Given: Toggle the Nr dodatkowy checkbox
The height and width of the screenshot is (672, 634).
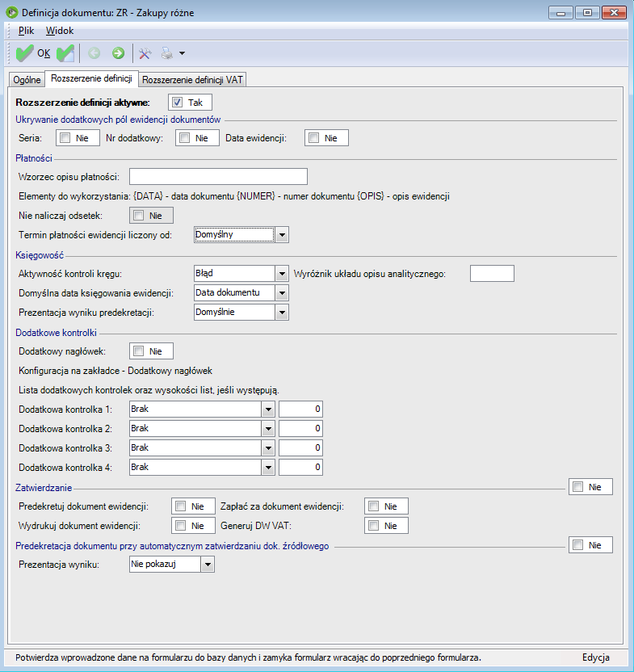Looking at the screenshot, I should [x=185, y=138].
